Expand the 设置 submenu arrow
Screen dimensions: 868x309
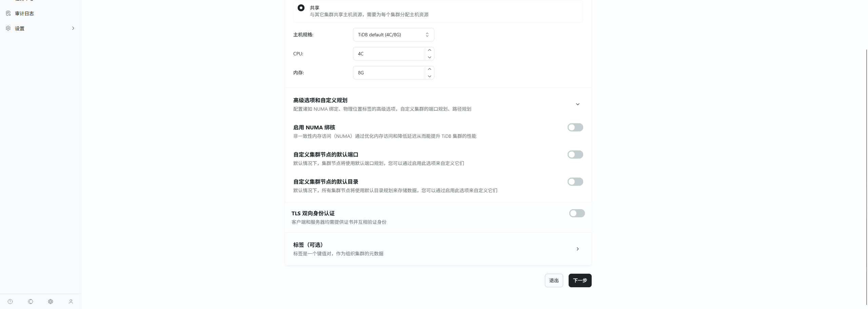click(x=73, y=29)
